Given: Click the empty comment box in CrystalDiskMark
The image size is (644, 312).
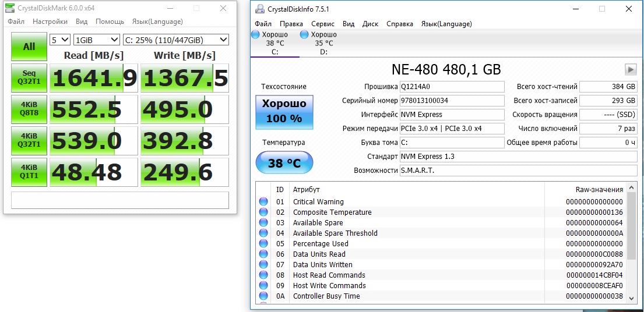Looking at the screenshot, I should 120,200.
